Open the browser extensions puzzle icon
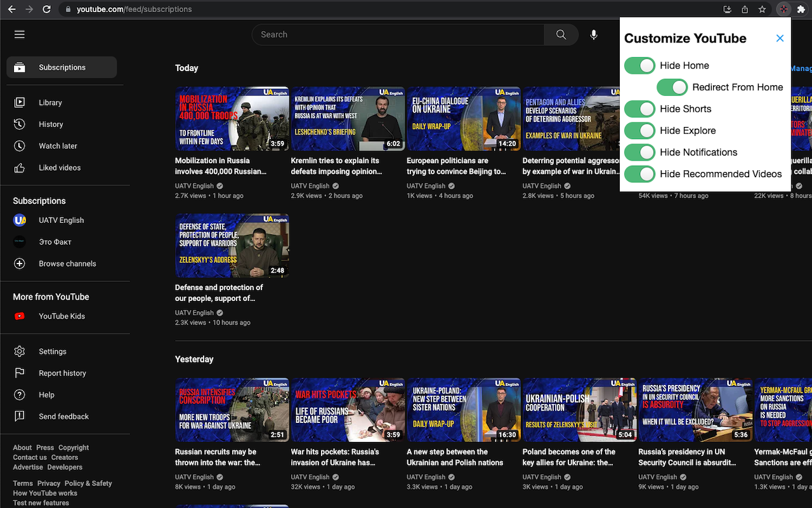This screenshot has width=812, height=508. coord(801,10)
